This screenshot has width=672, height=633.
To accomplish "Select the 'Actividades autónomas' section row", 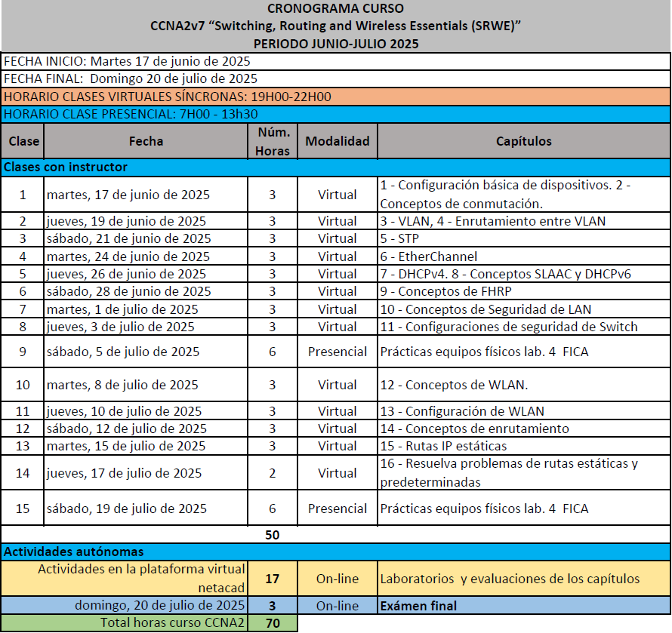I will tap(335, 552).
